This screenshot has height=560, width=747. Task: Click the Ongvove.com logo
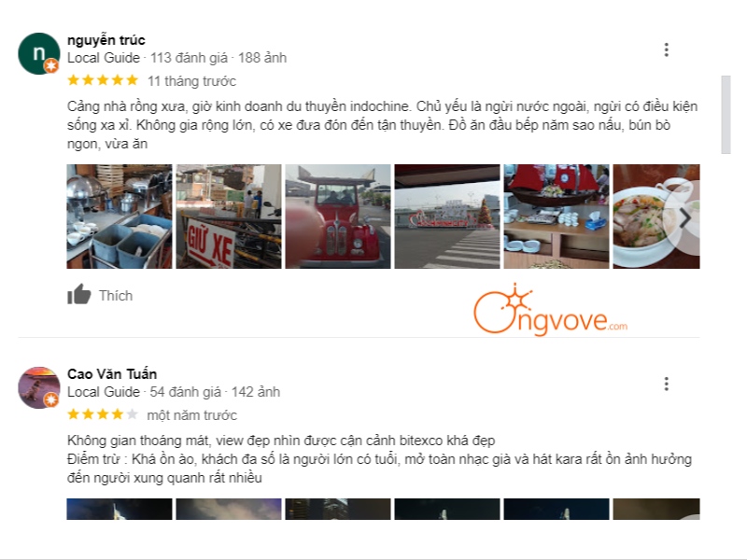click(x=550, y=310)
